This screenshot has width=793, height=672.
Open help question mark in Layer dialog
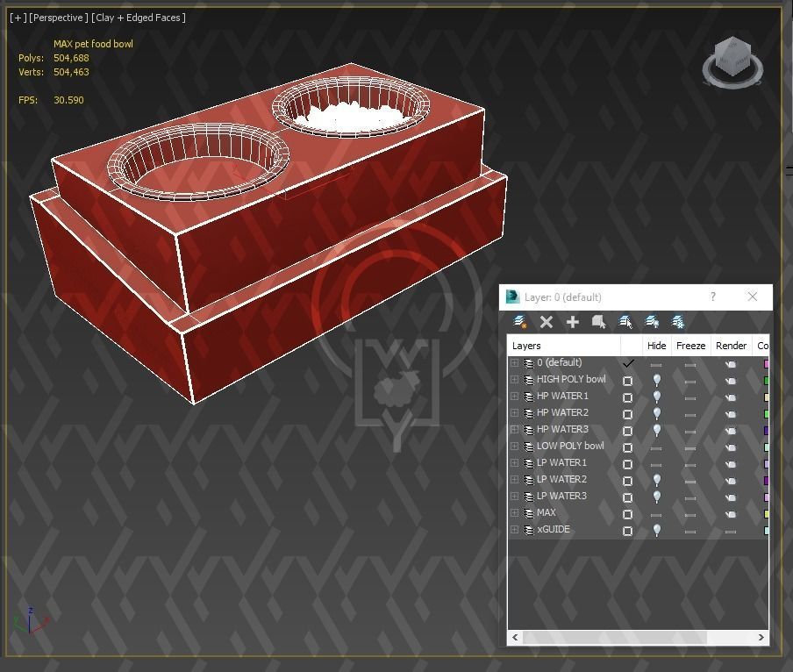coord(713,297)
